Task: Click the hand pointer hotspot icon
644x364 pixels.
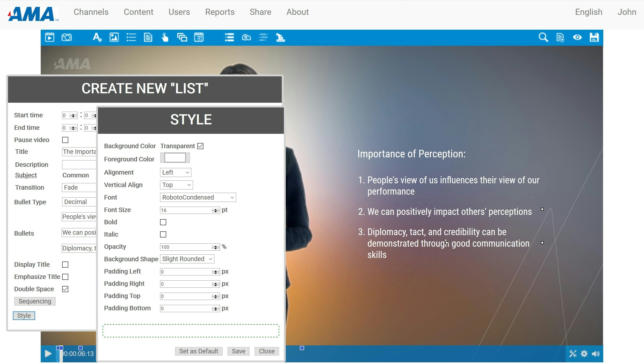Action: (x=165, y=37)
